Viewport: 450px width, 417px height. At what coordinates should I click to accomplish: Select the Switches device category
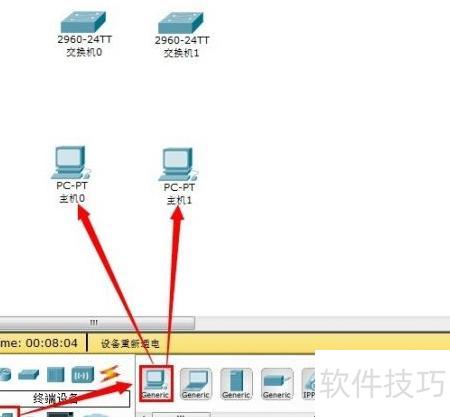coord(29,374)
